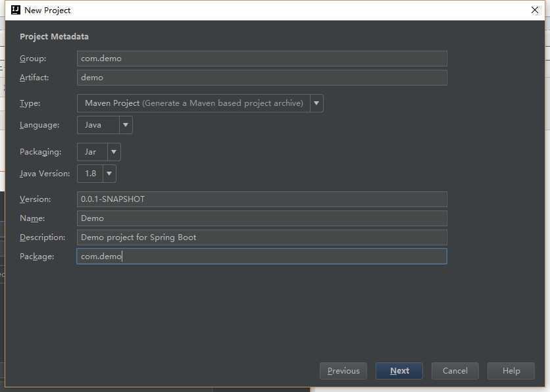550x392 pixels.
Task: Click the Description text field
Action: (262, 237)
